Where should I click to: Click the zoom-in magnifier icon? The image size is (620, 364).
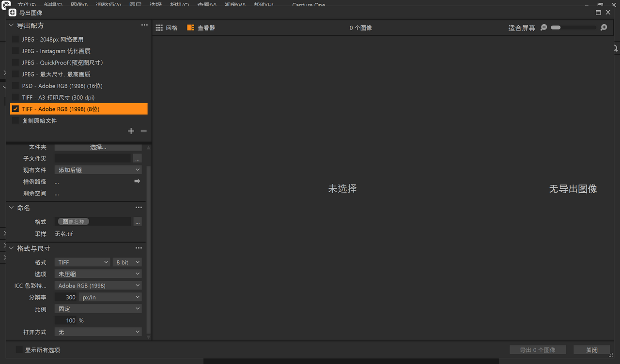pos(604,28)
